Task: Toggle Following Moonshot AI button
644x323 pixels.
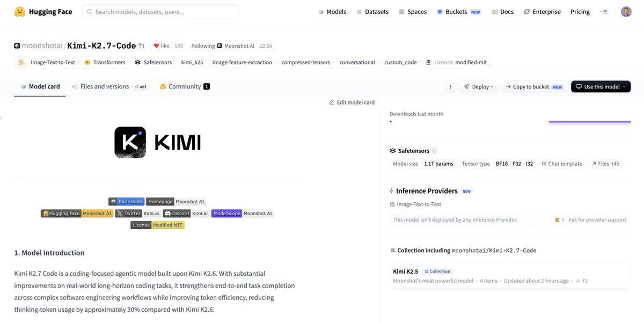Action: coord(233,46)
